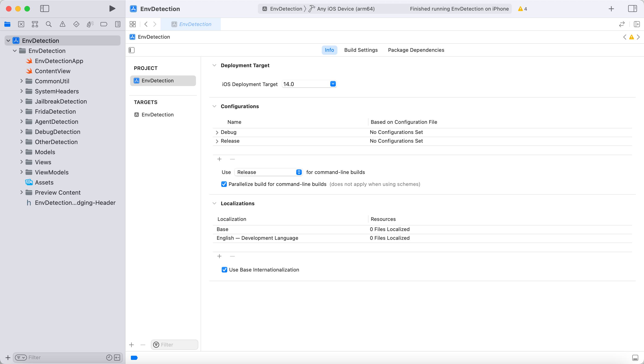The image size is (644, 364).
Task: Uncheck Parallelize build for command-line builds
Action: click(224, 184)
